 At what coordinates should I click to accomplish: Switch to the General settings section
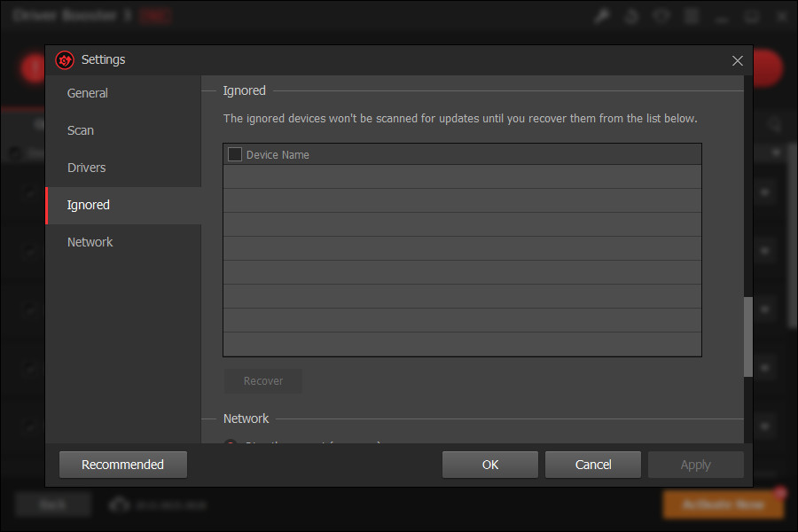pyautogui.click(x=86, y=93)
